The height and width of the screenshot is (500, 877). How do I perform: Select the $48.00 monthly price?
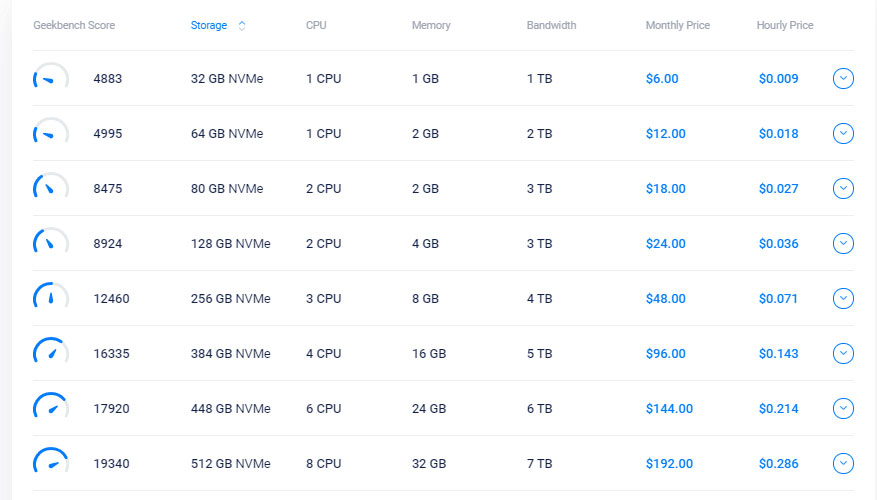click(666, 299)
